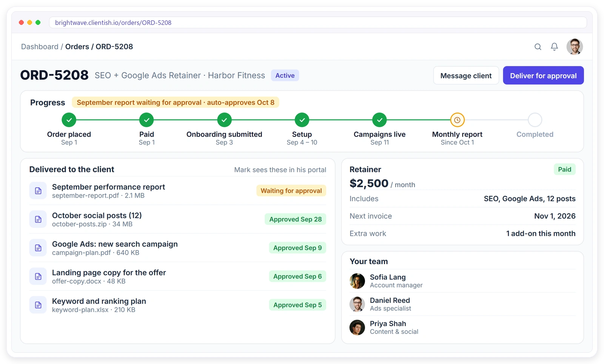Open Sofia Lang's avatar
Viewport: 604px width, 364px height.
[357, 281]
